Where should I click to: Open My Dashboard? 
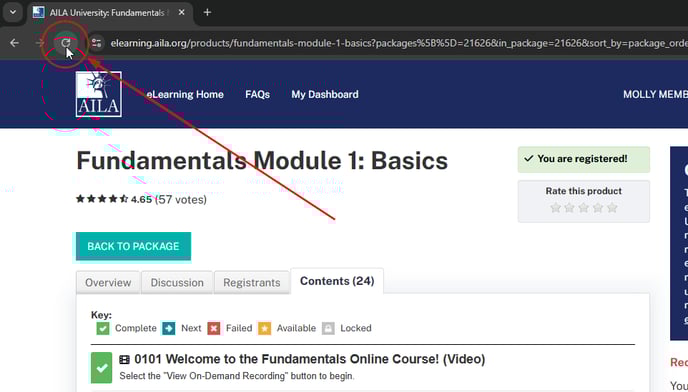(x=325, y=94)
